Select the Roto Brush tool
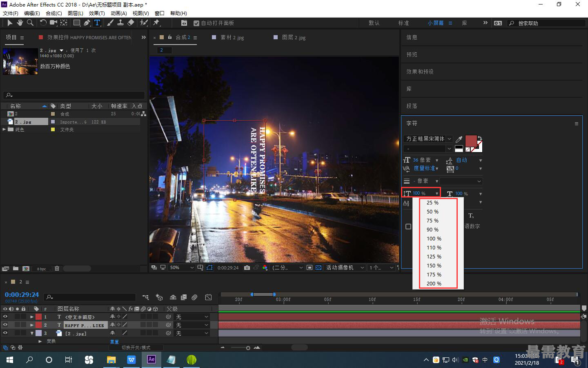Screen dimensions: 588x368 tap(144, 23)
